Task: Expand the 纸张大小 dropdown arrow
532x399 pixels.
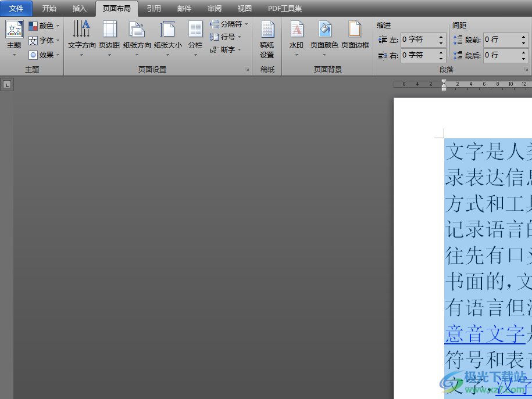Action: (167, 55)
